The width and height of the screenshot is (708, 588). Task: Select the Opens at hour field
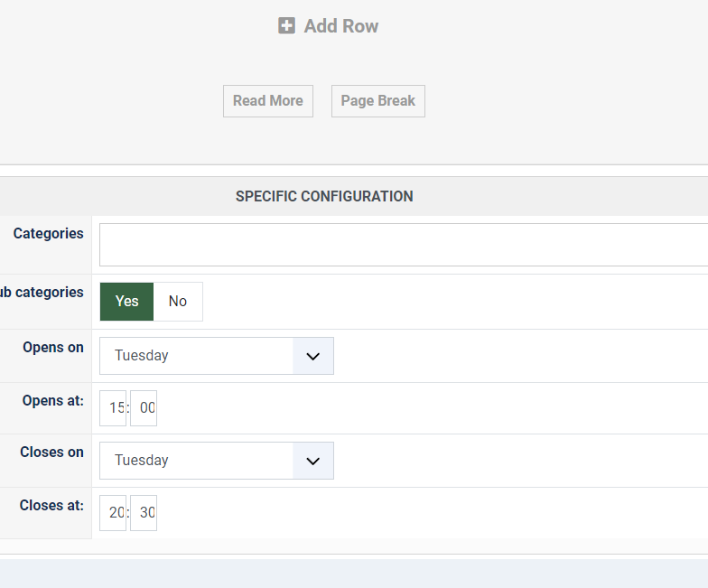[x=114, y=408]
